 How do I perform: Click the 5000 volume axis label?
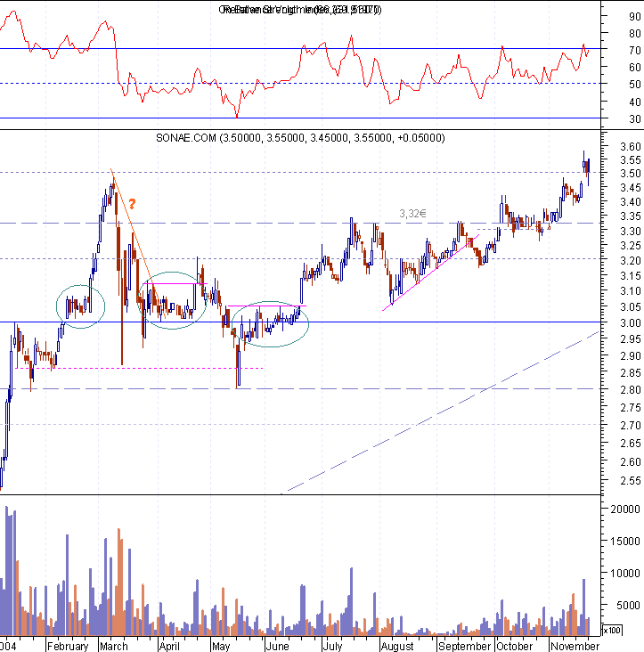pyautogui.click(x=628, y=606)
